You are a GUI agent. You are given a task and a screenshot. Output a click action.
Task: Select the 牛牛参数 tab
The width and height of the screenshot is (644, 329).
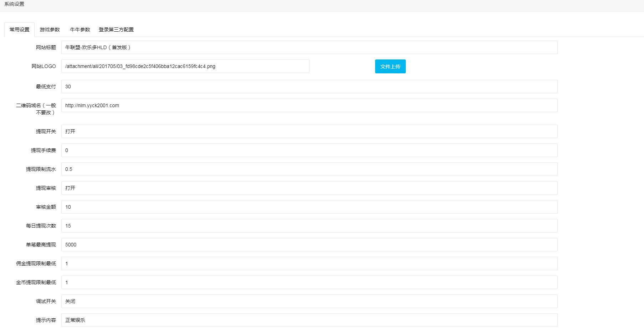coord(80,30)
